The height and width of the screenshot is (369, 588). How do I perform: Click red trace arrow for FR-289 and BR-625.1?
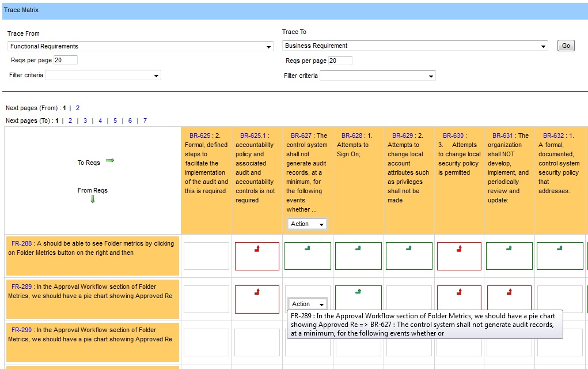click(257, 292)
